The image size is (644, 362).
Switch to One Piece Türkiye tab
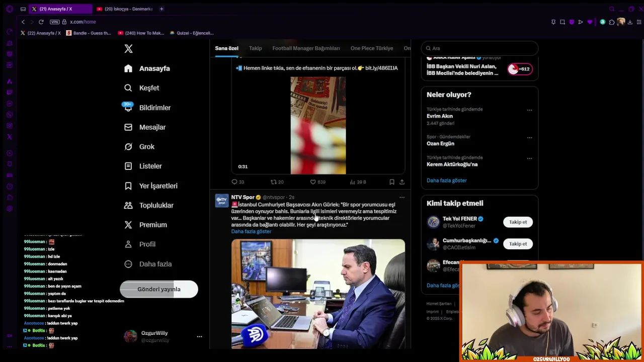(x=372, y=48)
